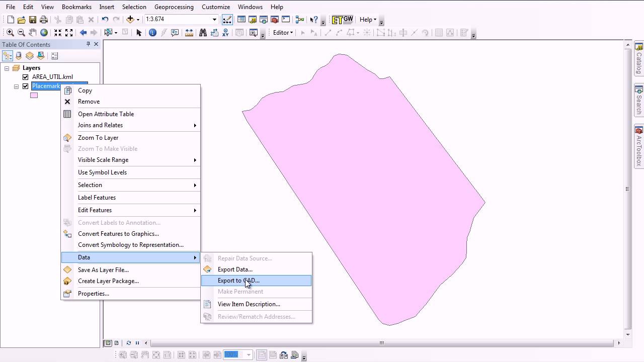Switch to List By Visibility view

[x=30, y=56]
